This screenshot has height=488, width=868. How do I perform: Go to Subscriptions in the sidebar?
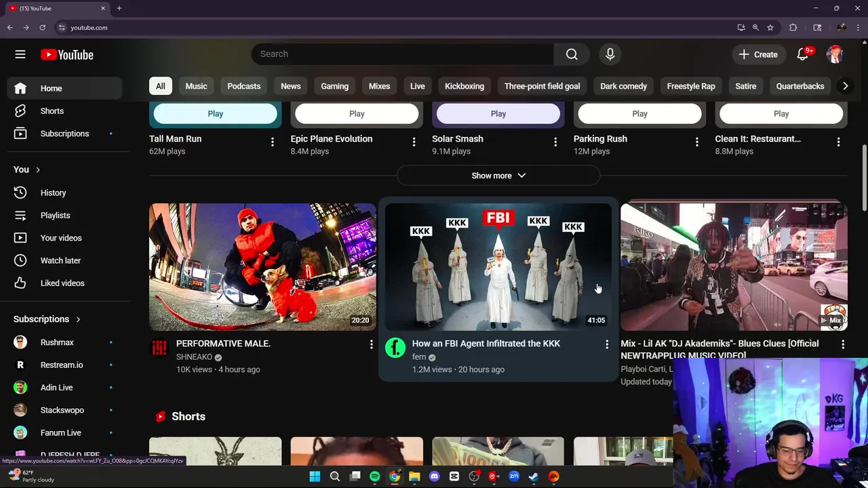tap(64, 134)
